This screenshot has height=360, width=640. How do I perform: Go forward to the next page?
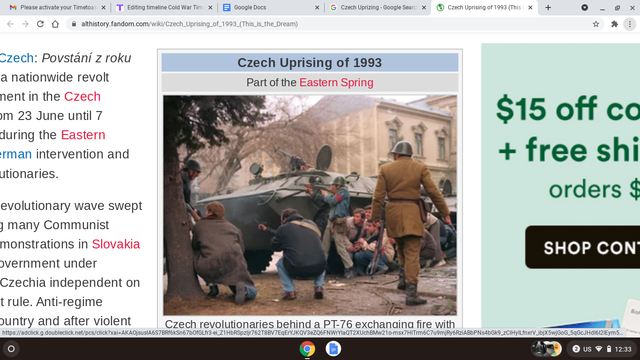click(25, 24)
